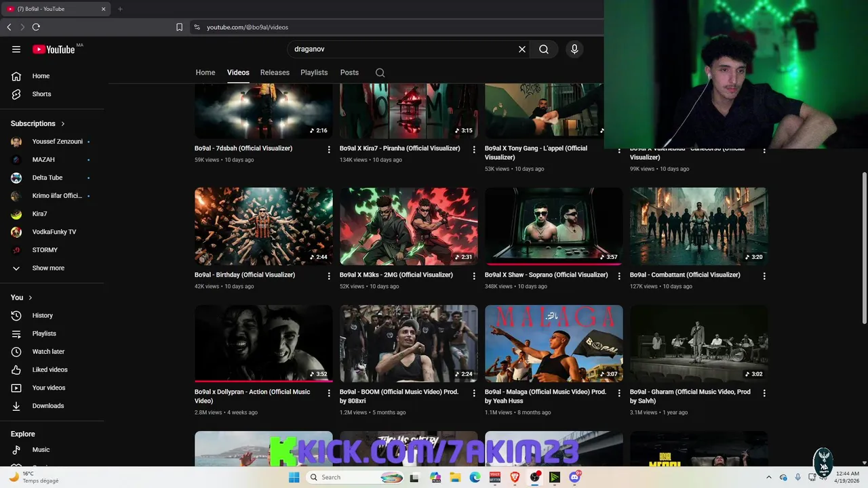Go back with browser back arrow
Screen dimensions: 868x488
(9, 27)
